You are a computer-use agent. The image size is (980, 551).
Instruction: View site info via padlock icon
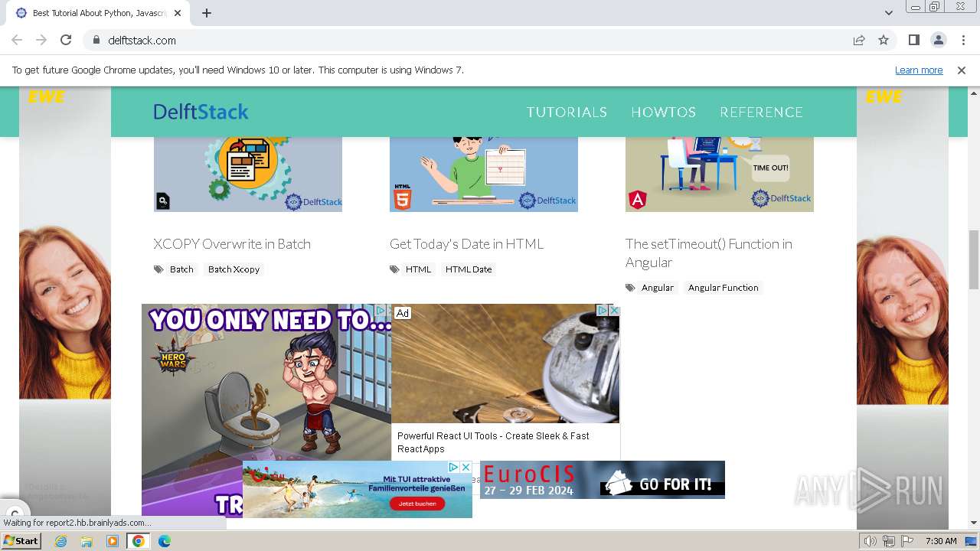click(x=96, y=40)
